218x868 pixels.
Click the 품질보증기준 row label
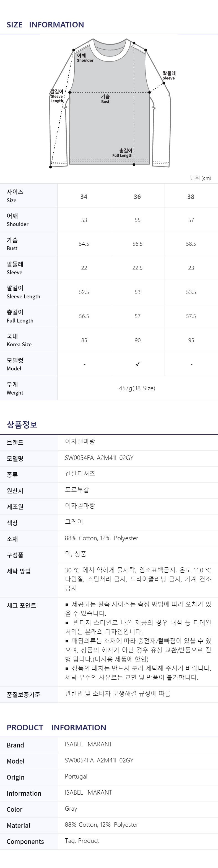pos(24,695)
